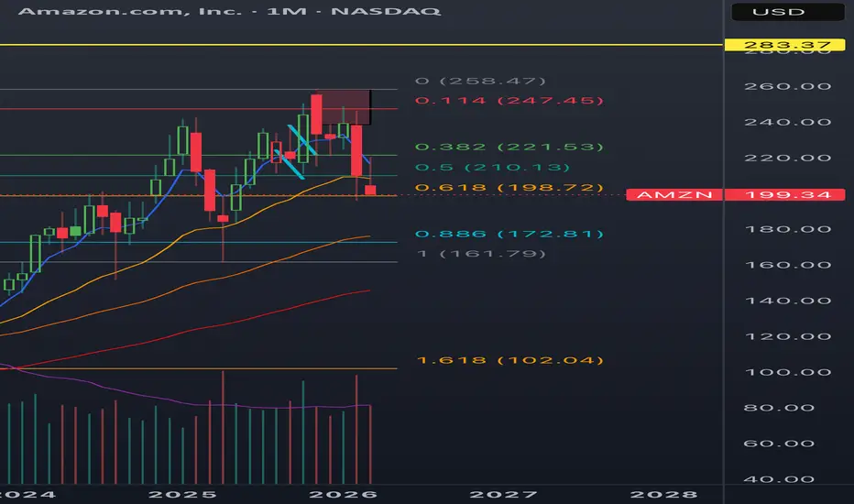
Task: Click the 240.00 price axis label
Action: (x=787, y=122)
